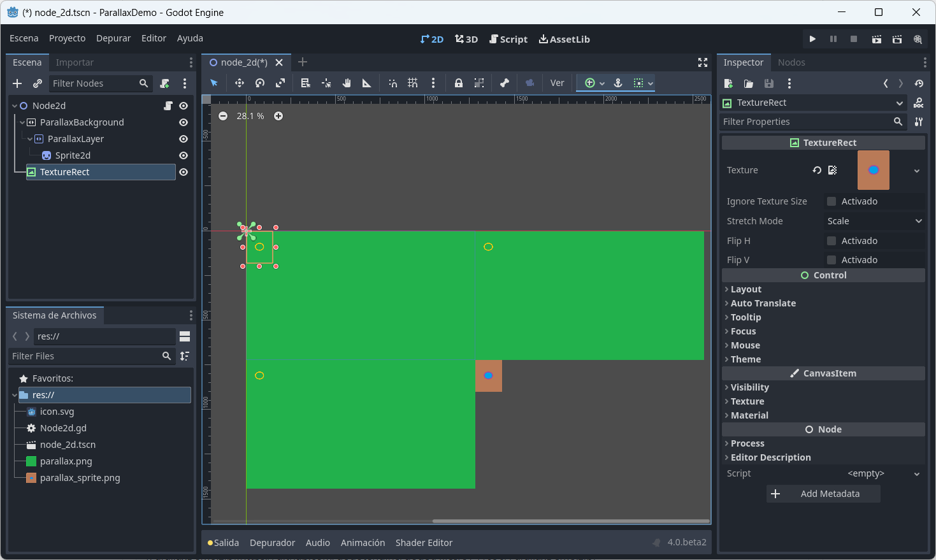Enable the Flip H checkbox
Screen dimensions: 936x560
pyautogui.click(x=831, y=240)
